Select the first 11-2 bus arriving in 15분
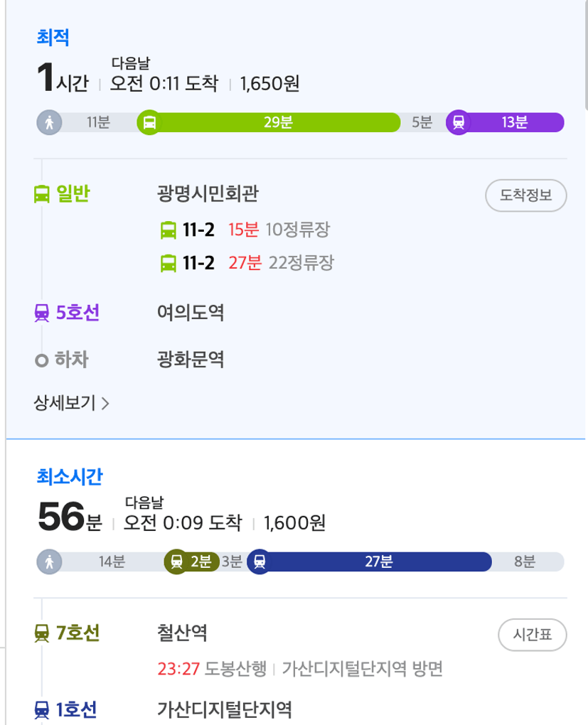The height and width of the screenshot is (725, 588). click(x=245, y=230)
